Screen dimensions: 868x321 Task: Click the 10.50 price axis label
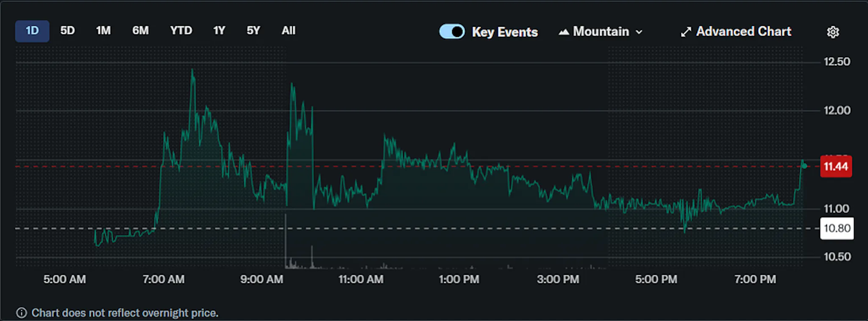click(x=837, y=257)
